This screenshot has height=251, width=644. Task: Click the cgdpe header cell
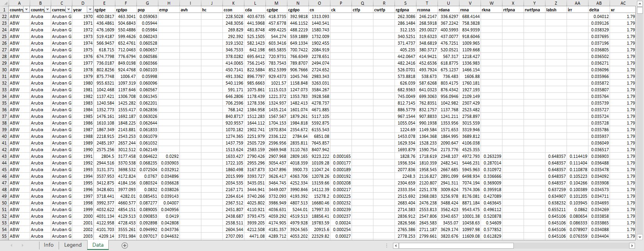click(276, 10)
